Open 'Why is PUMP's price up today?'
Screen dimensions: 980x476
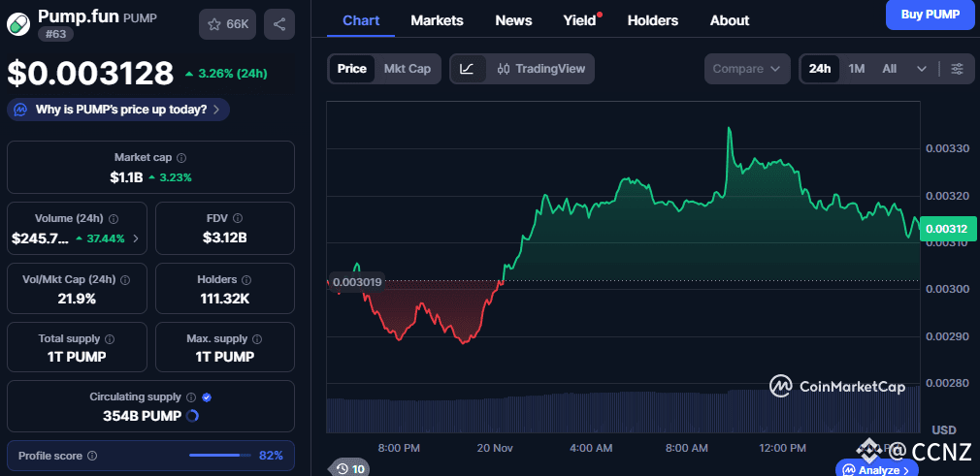click(119, 110)
